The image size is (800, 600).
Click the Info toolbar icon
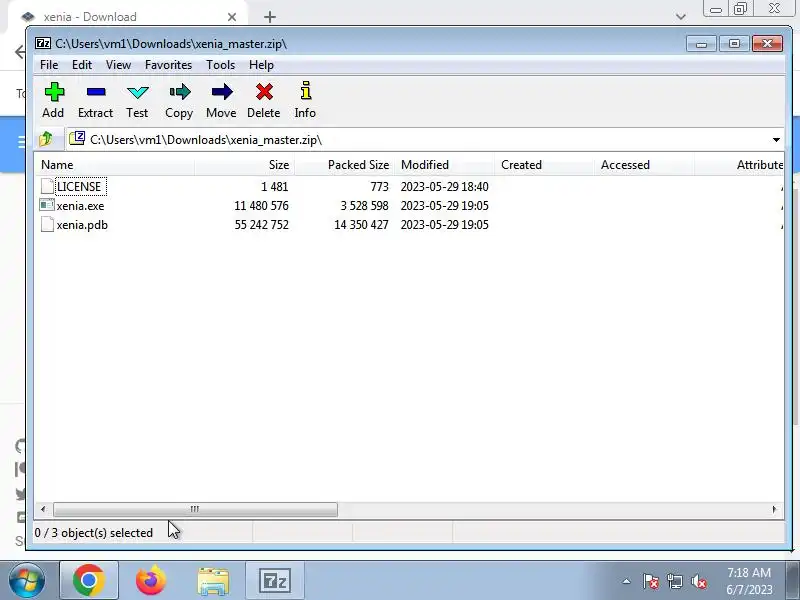[x=305, y=91]
